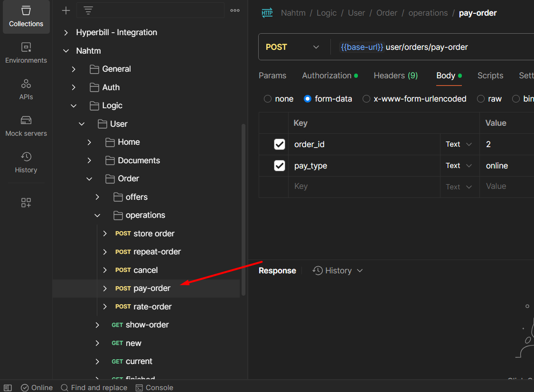Collapse the operations folder chevron
Screen dimensions: 534x392
97,215
